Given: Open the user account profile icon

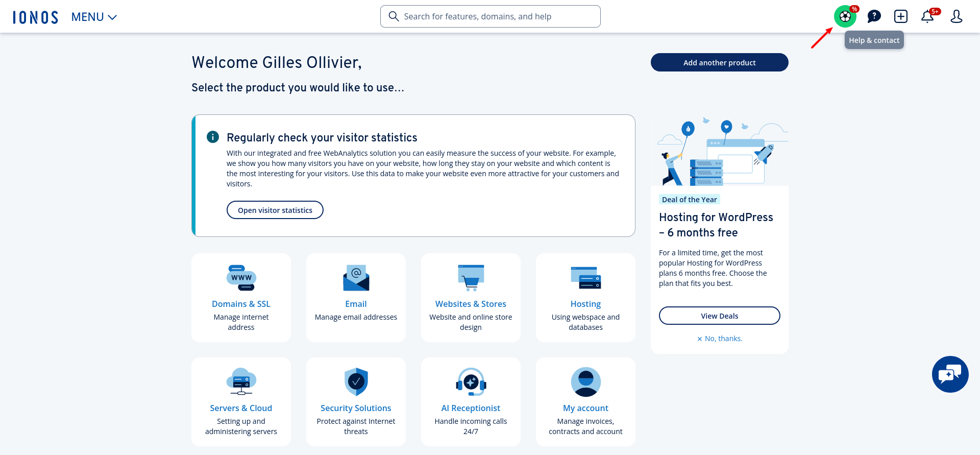Looking at the screenshot, I should click(x=956, y=16).
